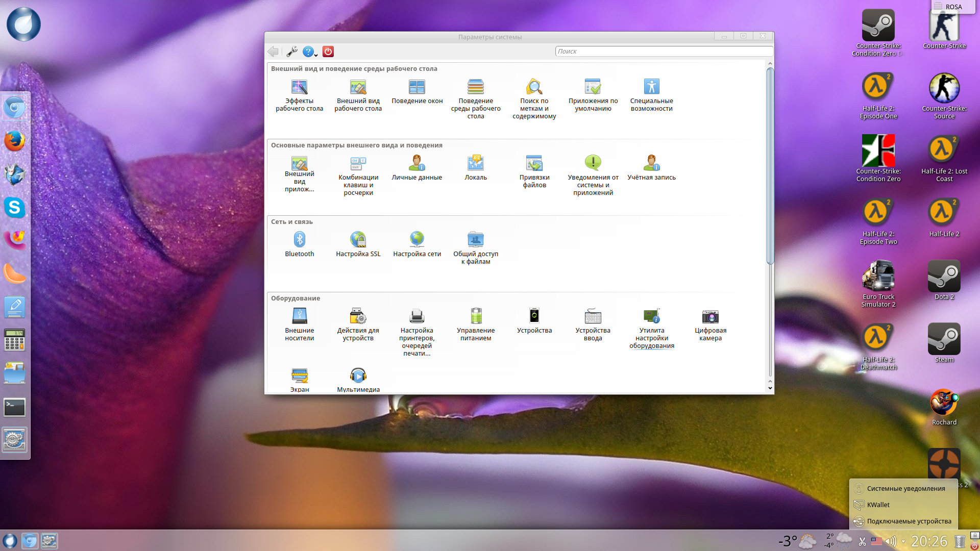Expand hidden tray icons arrow
The width and height of the screenshot is (980, 551).
903,541
